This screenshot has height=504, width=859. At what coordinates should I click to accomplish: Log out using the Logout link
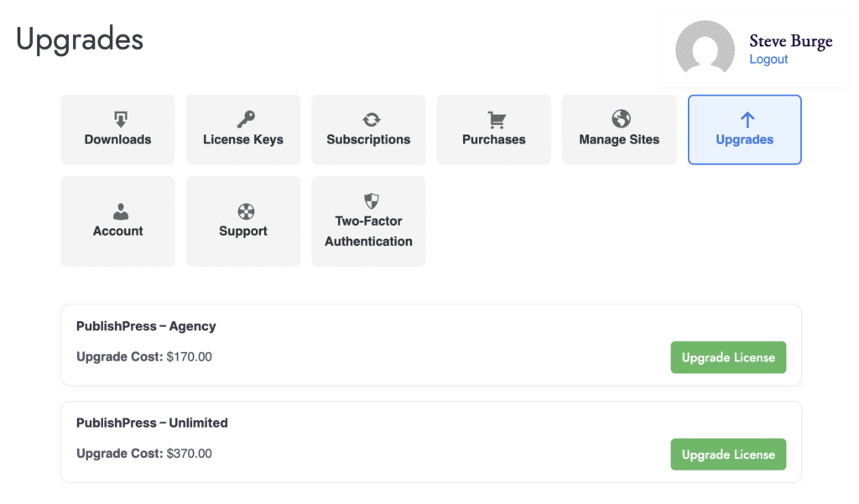coord(768,60)
